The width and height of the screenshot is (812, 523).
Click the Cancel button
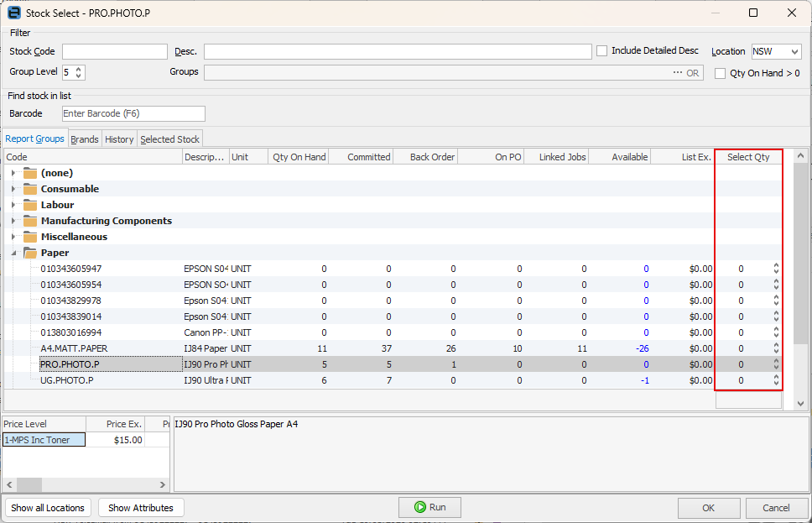coord(776,508)
